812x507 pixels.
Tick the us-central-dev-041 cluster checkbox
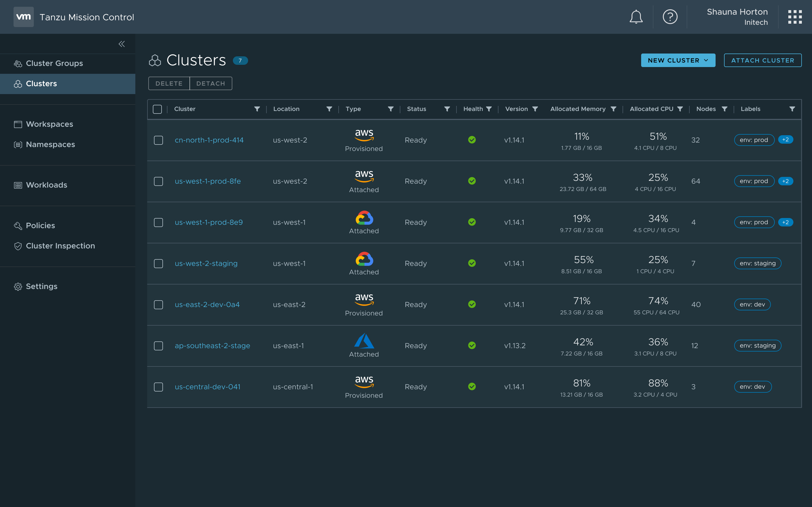tap(158, 387)
